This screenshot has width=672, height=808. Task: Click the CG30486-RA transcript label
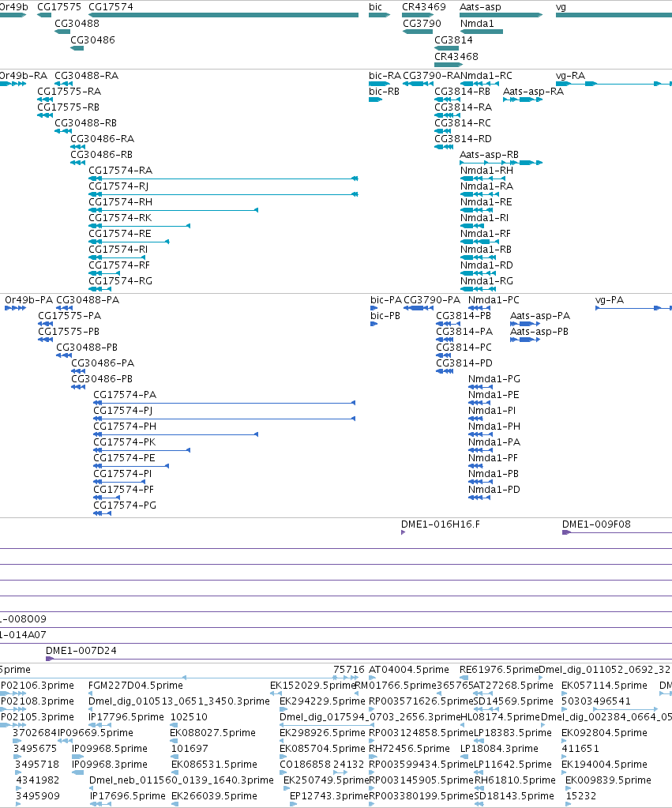[102, 139]
